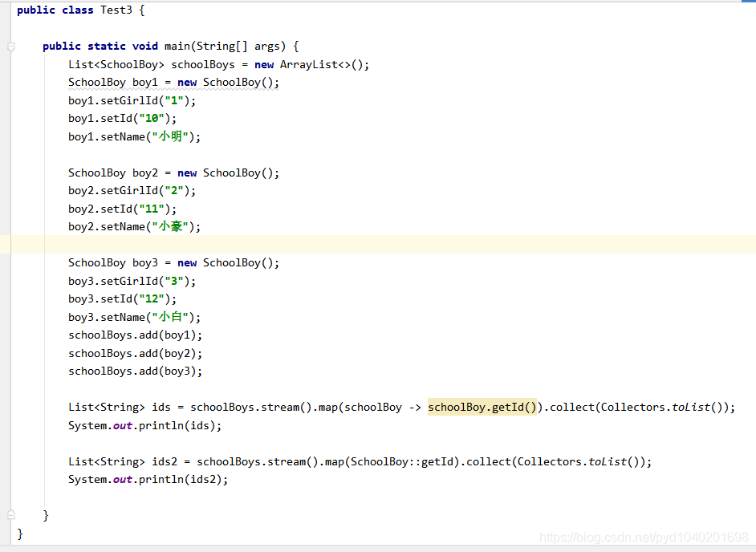The height and width of the screenshot is (552, 756).
Task: Click 'List<String> ids2' declaration text
Action: [123, 462]
